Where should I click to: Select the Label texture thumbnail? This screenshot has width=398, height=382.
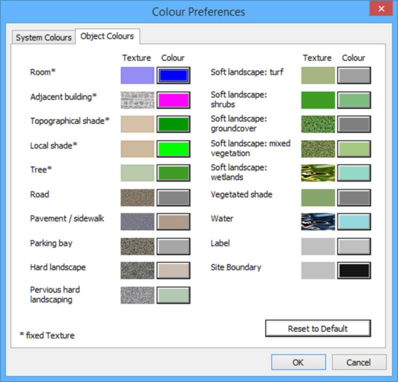pos(318,246)
